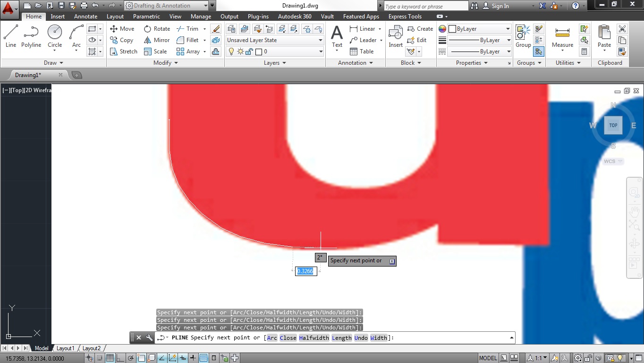
Task: Click the Measure utility
Action: tap(562, 36)
